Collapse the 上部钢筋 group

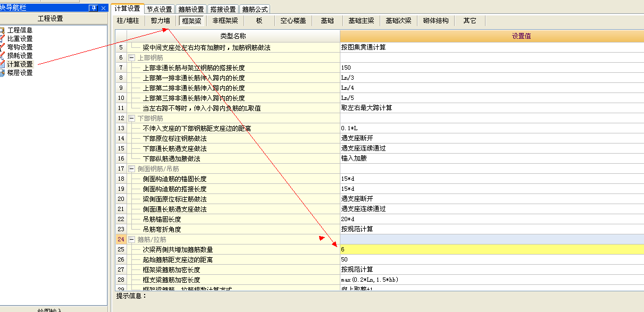click(132, 57)
